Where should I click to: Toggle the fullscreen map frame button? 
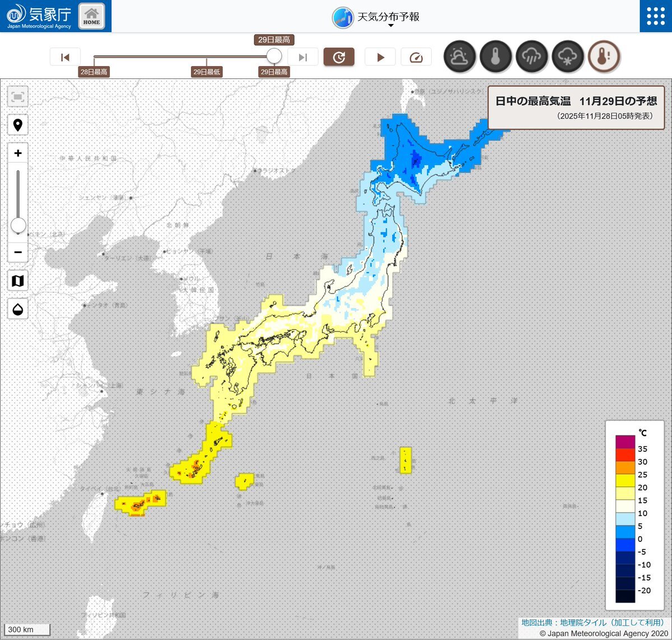pyautogui.click(x=18, y=97)
